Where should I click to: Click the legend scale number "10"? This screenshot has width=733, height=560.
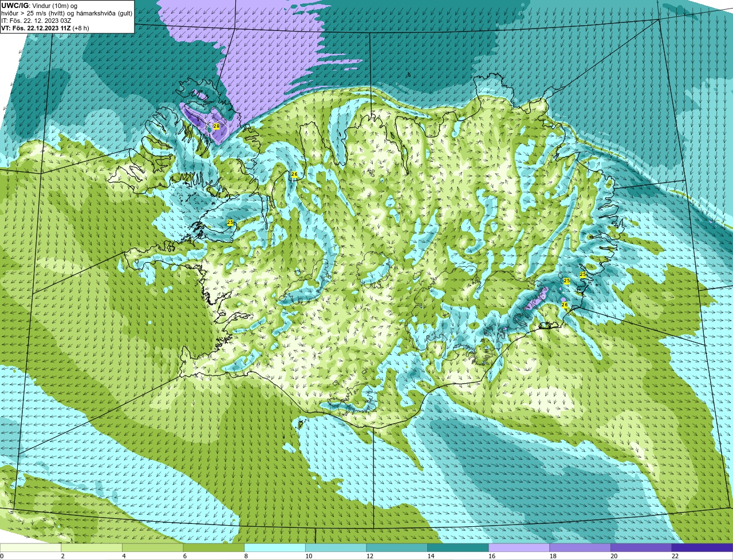[309, 556]
